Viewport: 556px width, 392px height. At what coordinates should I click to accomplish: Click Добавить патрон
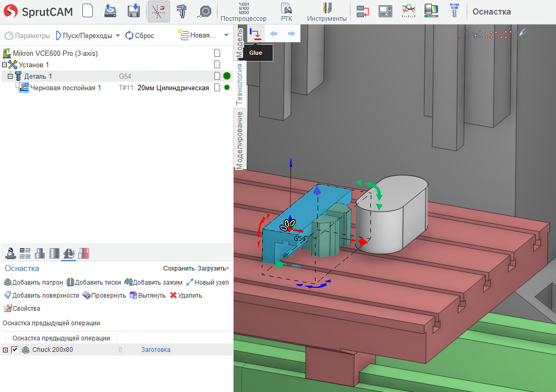tap(33, 282)
